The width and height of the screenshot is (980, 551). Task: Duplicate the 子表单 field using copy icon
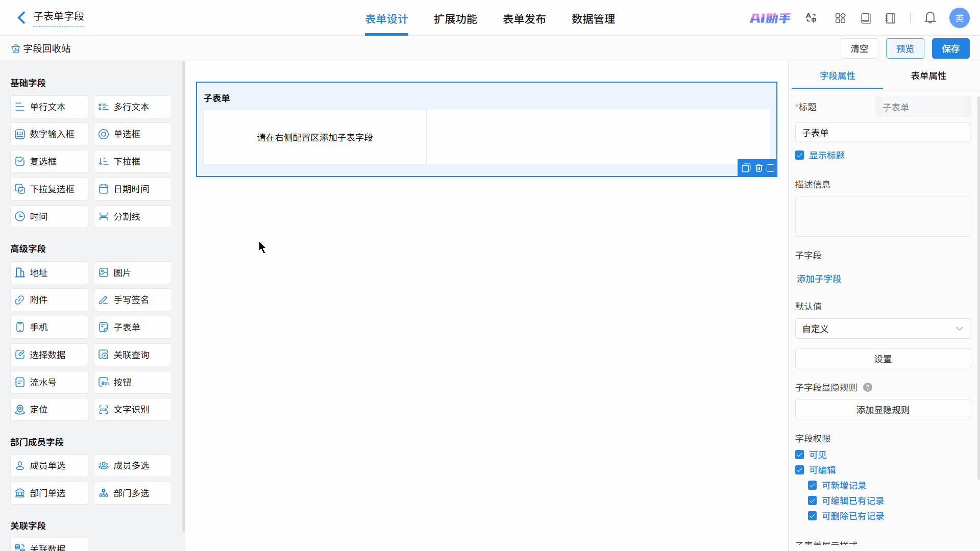tap(746, 168)
